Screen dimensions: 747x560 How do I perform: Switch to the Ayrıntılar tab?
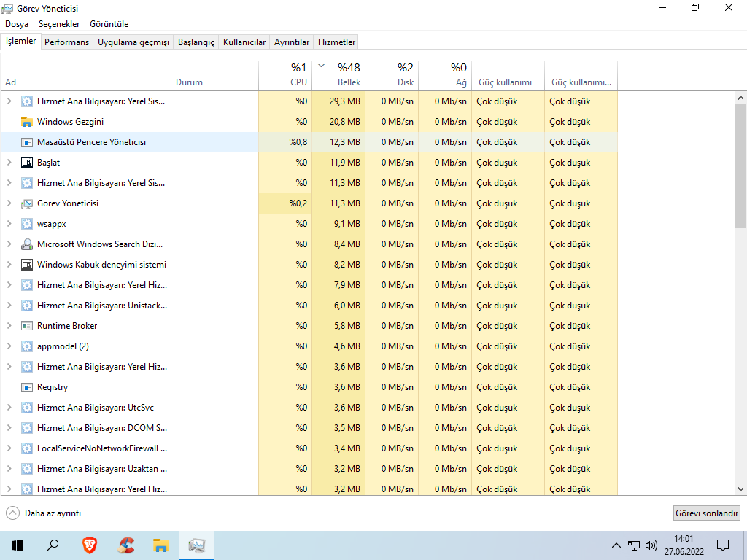click(x=292, y=42)
